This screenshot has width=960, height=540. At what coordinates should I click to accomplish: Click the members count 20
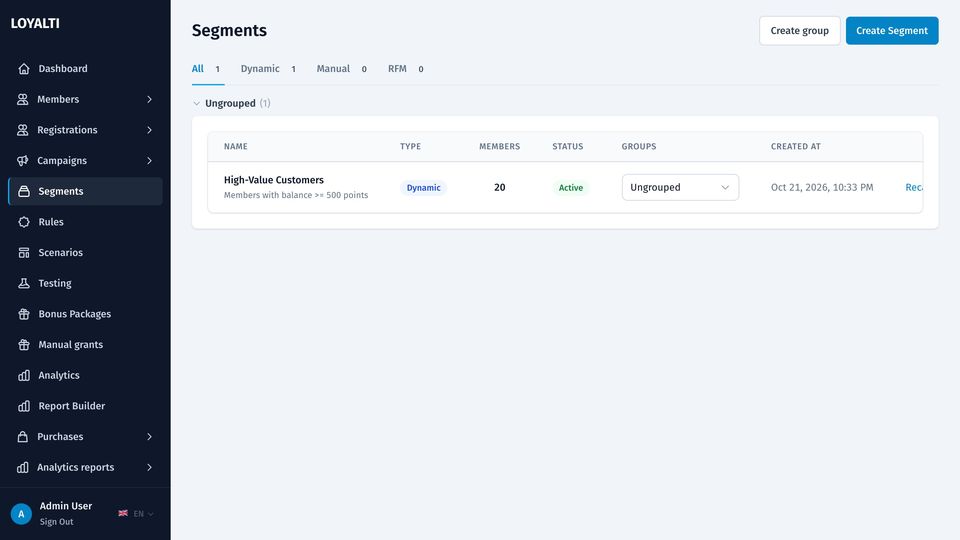point(500,187)
